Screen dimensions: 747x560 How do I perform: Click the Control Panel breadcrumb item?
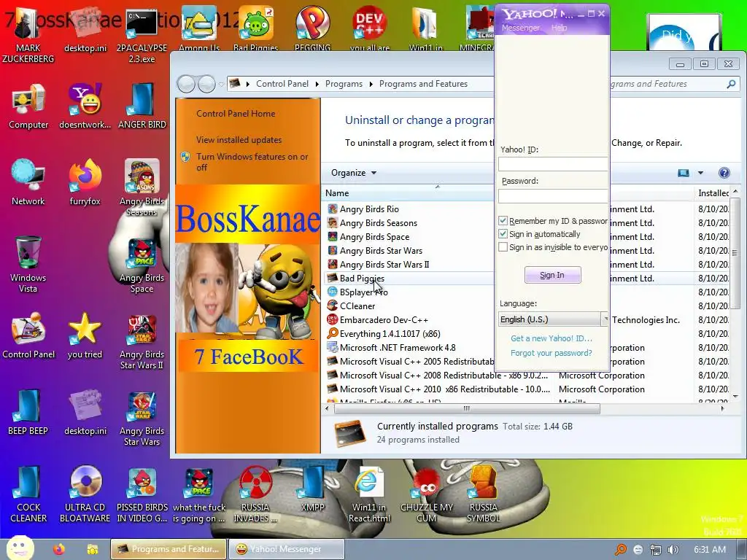[282, 84]
